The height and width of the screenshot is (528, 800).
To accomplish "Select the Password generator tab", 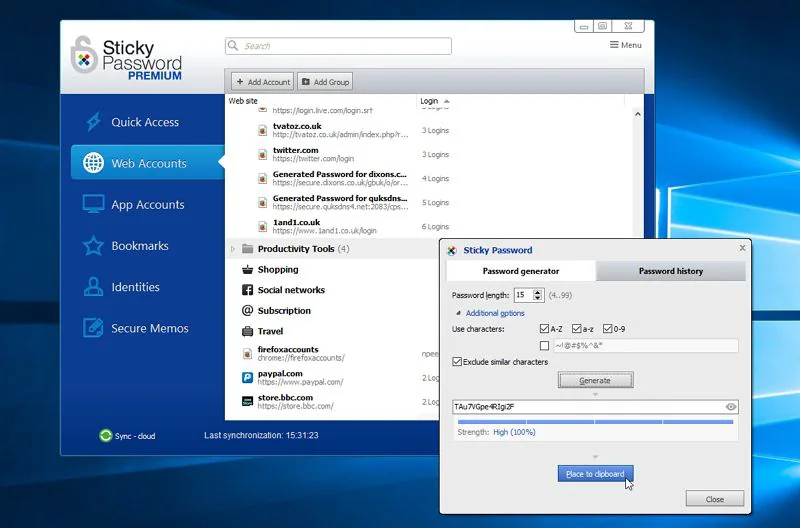I will (x=521, y=271).
